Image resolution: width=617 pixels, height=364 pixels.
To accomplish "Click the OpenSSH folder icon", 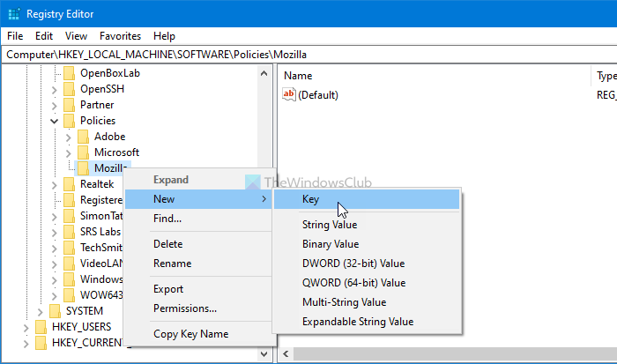I will point(70,89).
